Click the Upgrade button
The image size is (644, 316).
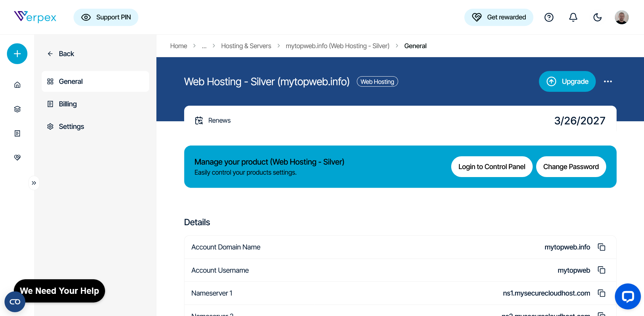[567, 81]
